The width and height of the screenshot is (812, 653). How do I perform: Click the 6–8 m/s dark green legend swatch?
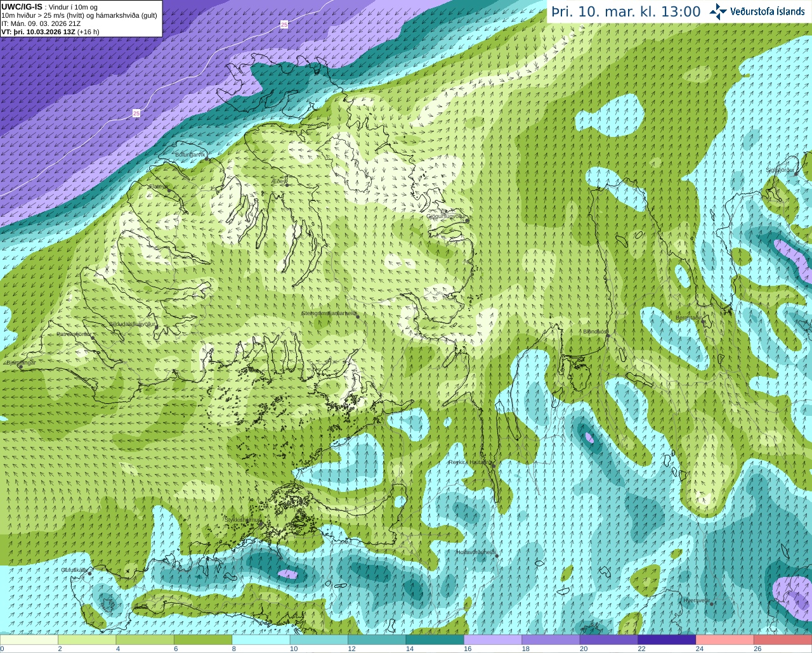pyautogui.click(x=203, y=640)
